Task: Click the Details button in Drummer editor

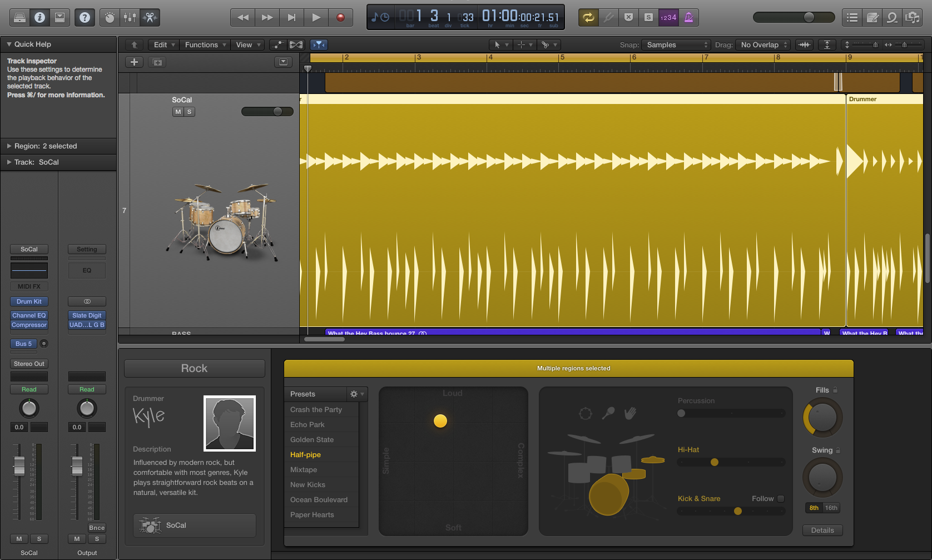Action: coord(822,530)
